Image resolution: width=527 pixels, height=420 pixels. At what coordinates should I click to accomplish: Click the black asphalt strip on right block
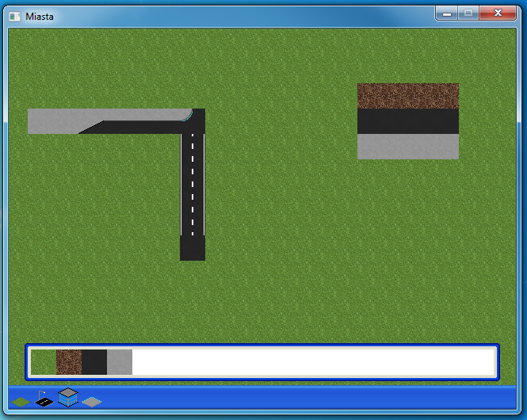(408, 121)
